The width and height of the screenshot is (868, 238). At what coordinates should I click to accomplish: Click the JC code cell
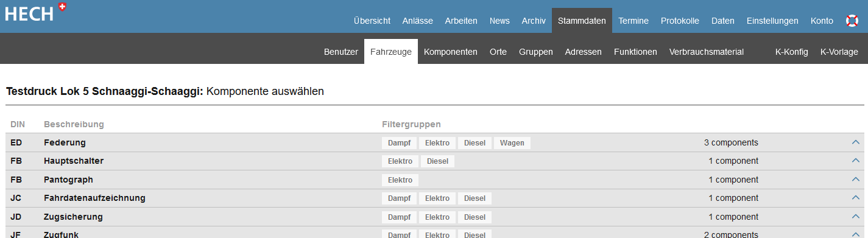pyautogui.click(x=16, y=198)
